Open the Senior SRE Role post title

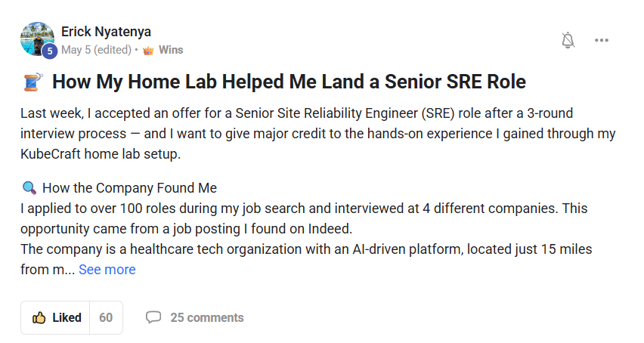pyautogui.click(x=289, y=82)
